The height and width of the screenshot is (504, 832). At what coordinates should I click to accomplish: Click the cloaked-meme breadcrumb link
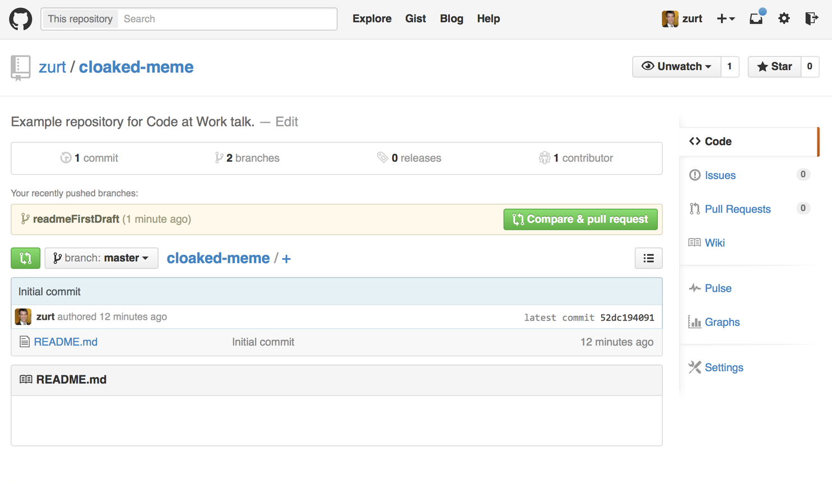(219, 258)
